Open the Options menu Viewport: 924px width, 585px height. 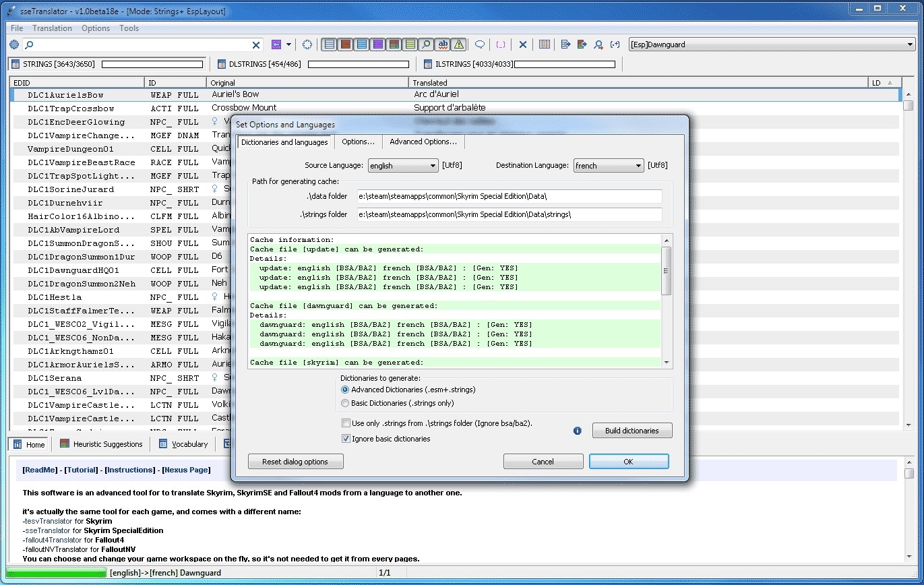coord(96,28)
